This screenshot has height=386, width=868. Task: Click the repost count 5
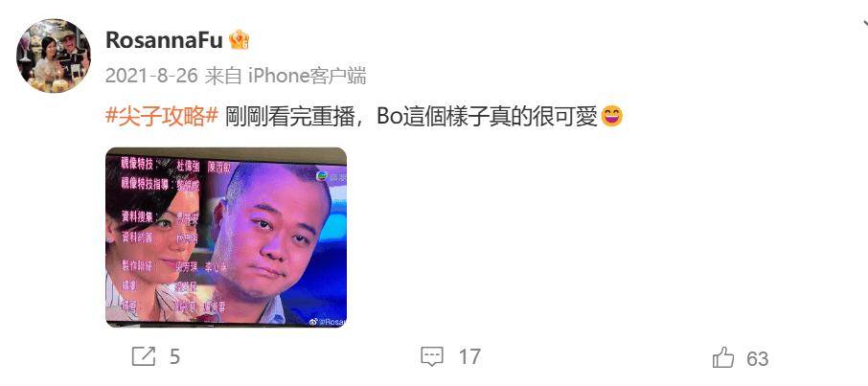[175, 357]
